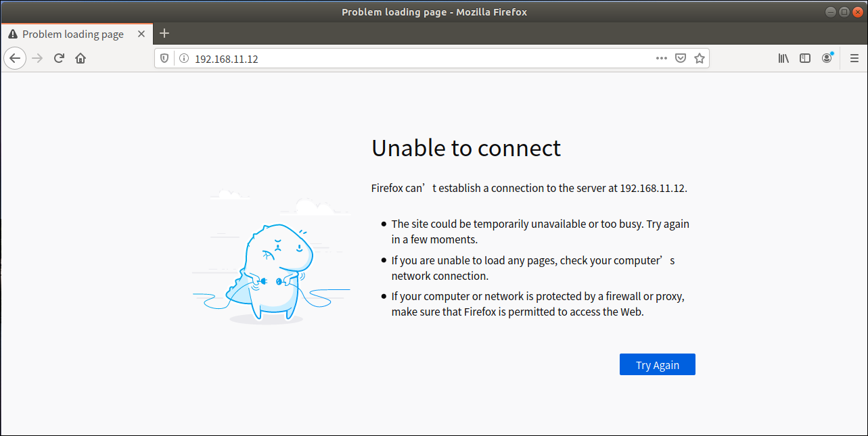Click the text about site temporarily unavailable
Screen dimensions: 868x436
point(541,231)
